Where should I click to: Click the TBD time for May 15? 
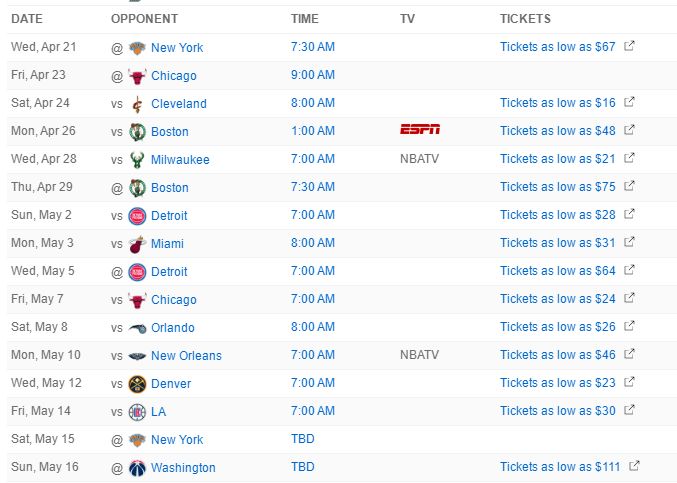(x=302, y=439)
